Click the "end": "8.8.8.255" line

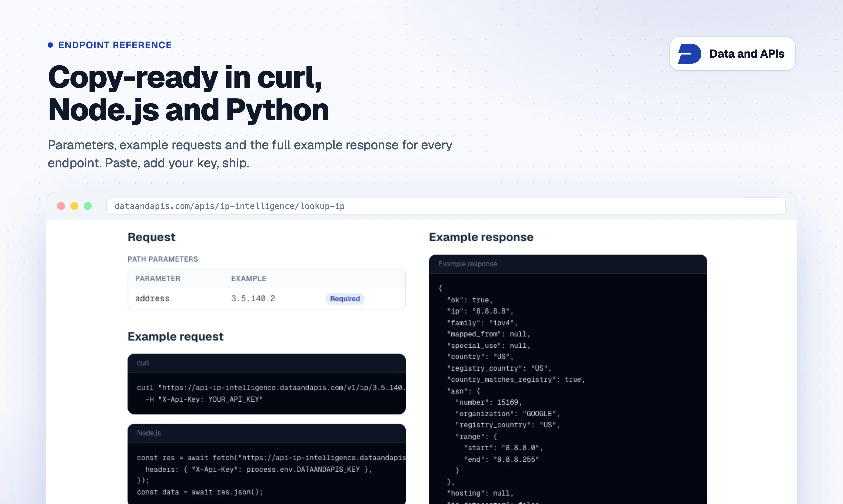[x=501, y=459]
